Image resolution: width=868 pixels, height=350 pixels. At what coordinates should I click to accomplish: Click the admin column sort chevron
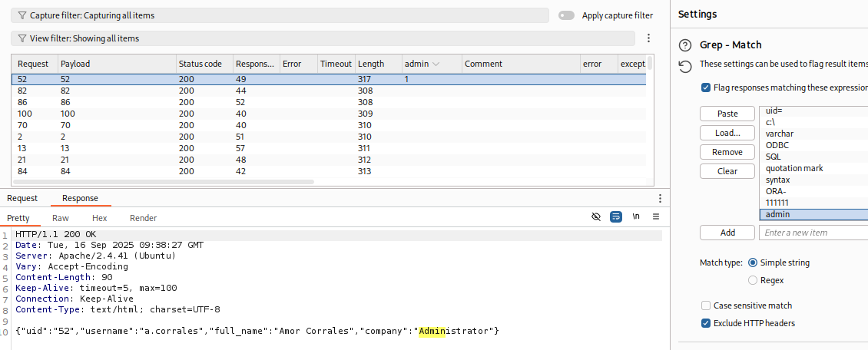pos(436,64)
